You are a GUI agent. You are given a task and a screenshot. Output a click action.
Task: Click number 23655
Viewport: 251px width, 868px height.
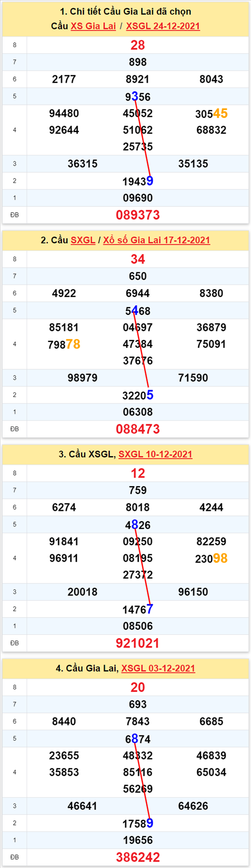64,756
